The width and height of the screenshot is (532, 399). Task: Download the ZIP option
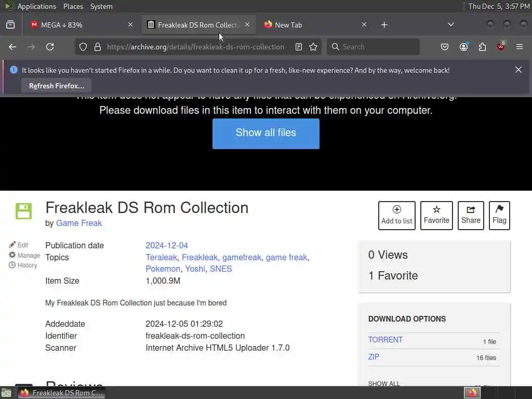374,357
